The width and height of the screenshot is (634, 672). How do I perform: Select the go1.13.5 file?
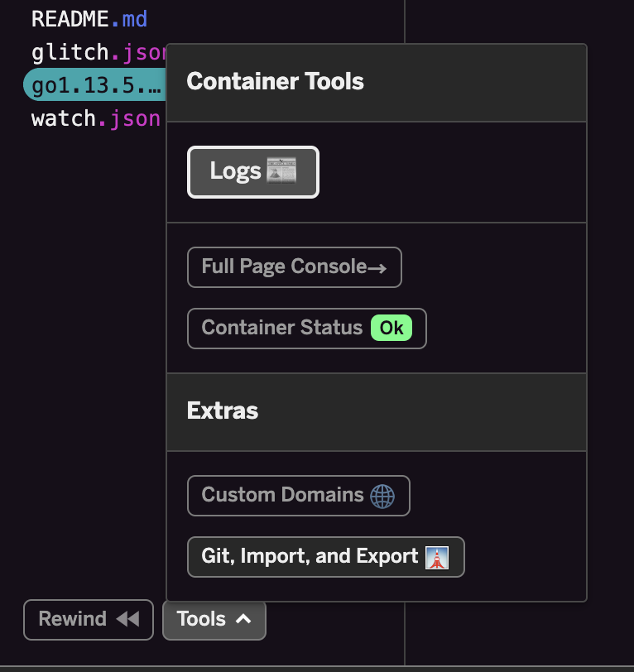95,85
